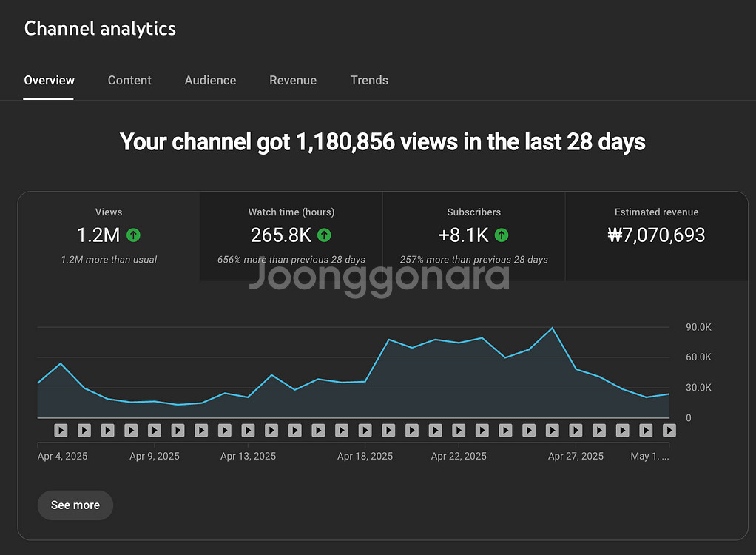Click the Channel analytics page title
This screenshot has width=756, height=555.
(x=100, y=28)
